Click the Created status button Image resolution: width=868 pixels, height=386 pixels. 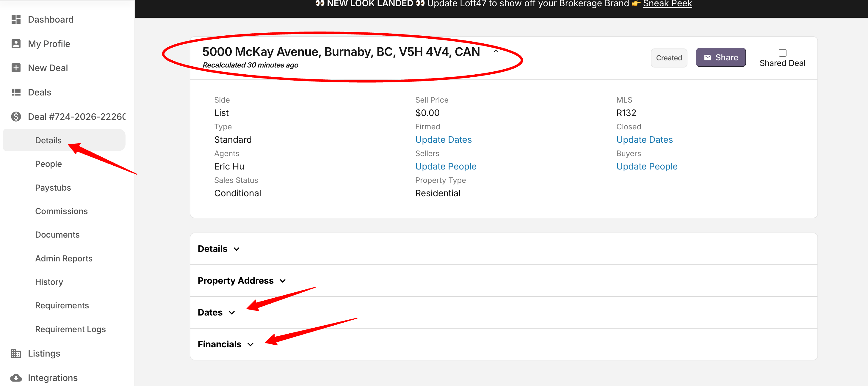669,58
